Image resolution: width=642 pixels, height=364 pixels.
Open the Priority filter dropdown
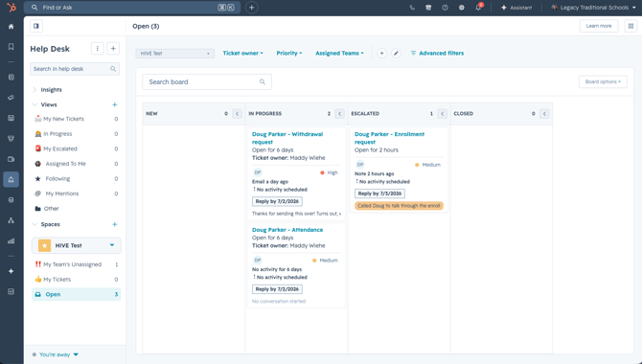(x=289, y=54)
